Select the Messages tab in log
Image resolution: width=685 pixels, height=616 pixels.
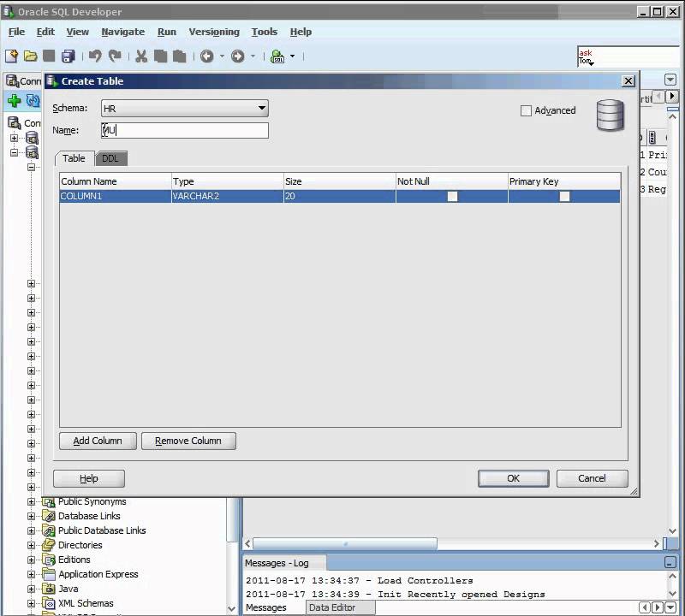(266, 607)
